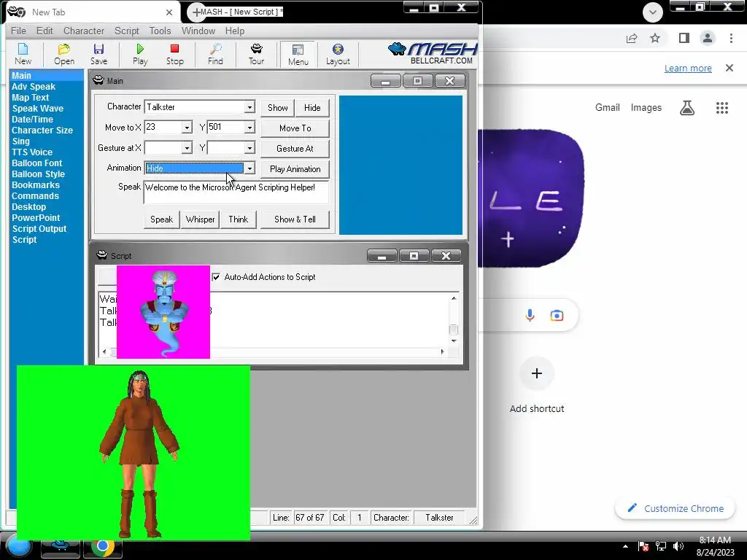The height and width of the screenshot is (560, 747).
Task: Open the Edit menu
Action: coord(44,31)
